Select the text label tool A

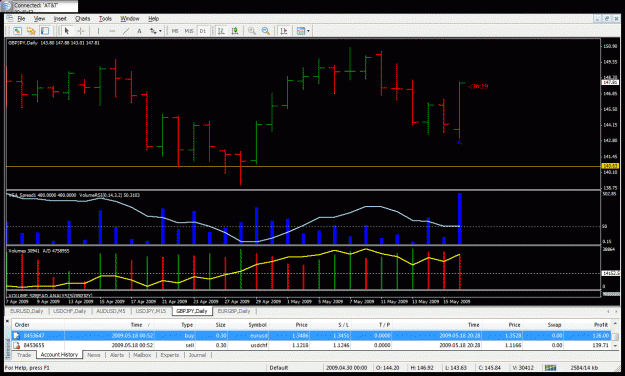coord(139,31)
